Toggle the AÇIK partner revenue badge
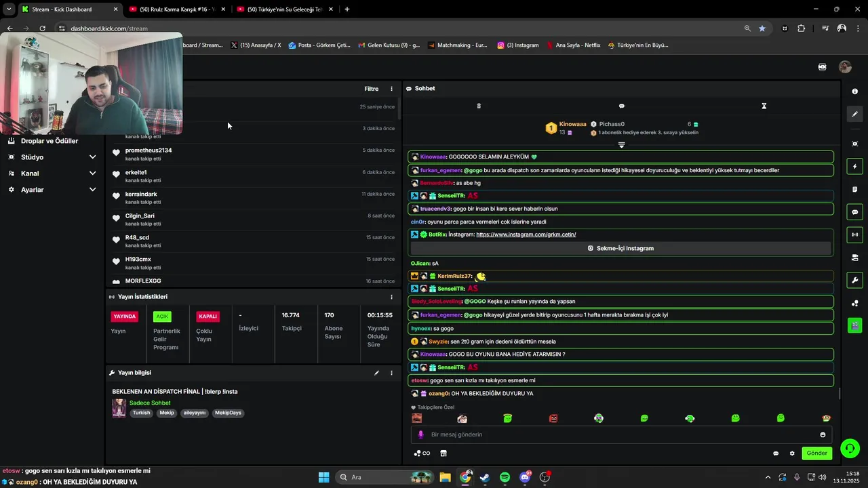Screen dimensions: 868x488 (x=162, y=317)
